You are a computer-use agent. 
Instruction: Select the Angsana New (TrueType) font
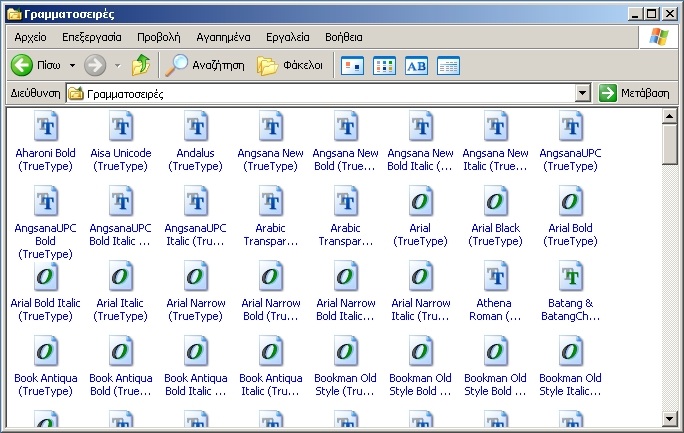[x=270, y=142]
